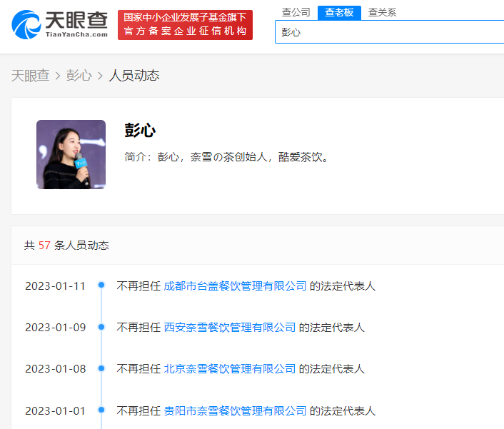Image resolution: width=504 pixels, height=429 pixels.
Task: Click the search input field containing 彭心
Action: (389, 32)
